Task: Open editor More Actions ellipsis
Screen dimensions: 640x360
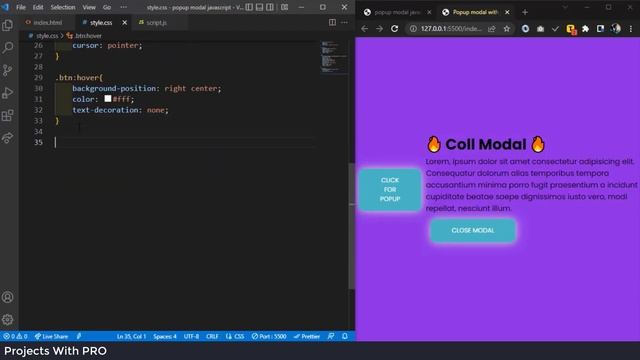Action: click(344, 22)
